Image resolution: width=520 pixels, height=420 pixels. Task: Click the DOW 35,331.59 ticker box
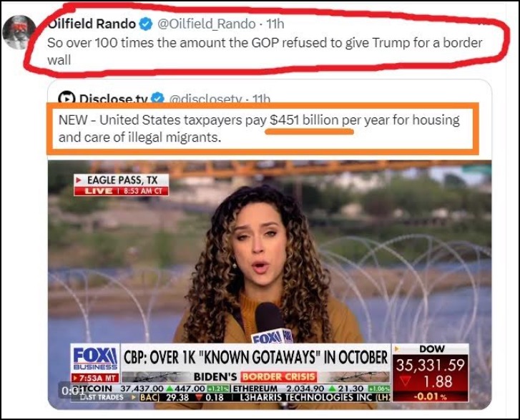[430, 373]
